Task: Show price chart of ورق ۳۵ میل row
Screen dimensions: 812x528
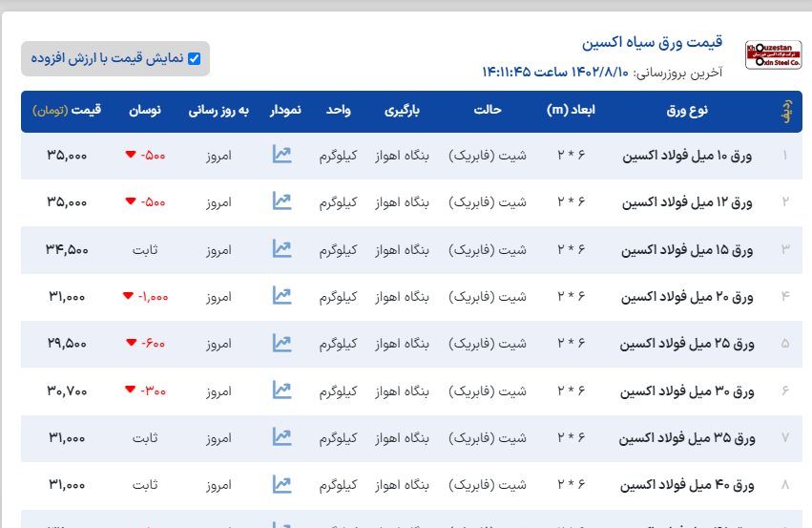Action: point(281,437)
